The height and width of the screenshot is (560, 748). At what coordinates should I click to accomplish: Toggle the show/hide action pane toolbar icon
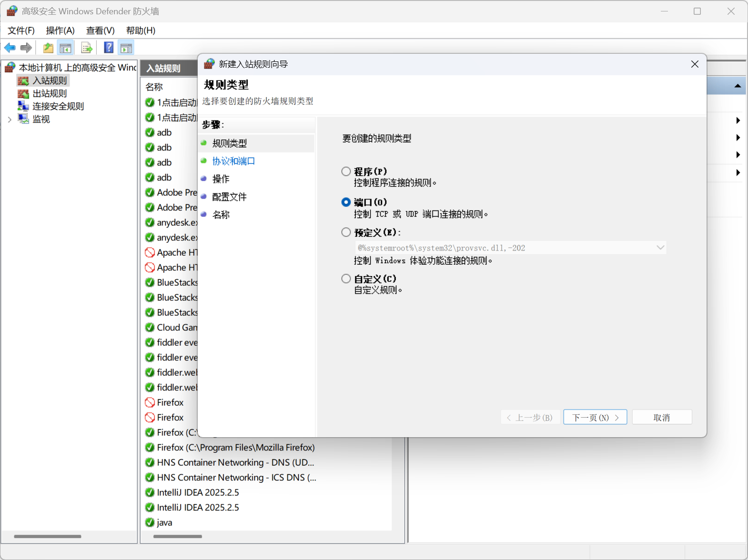126,48
